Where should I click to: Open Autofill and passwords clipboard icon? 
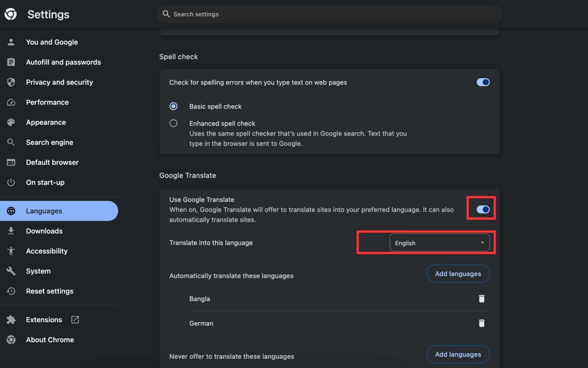pyautogui.click(x=11, y=62)
